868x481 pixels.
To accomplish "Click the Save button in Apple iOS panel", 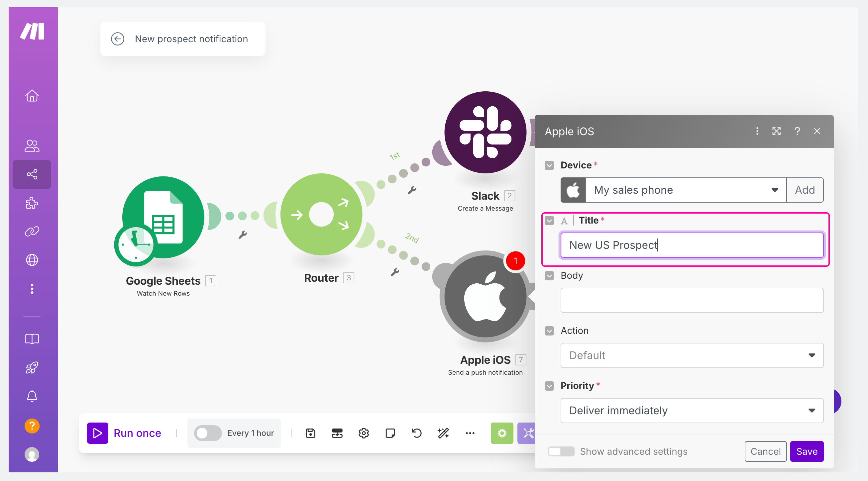I will tap(807, 451).
